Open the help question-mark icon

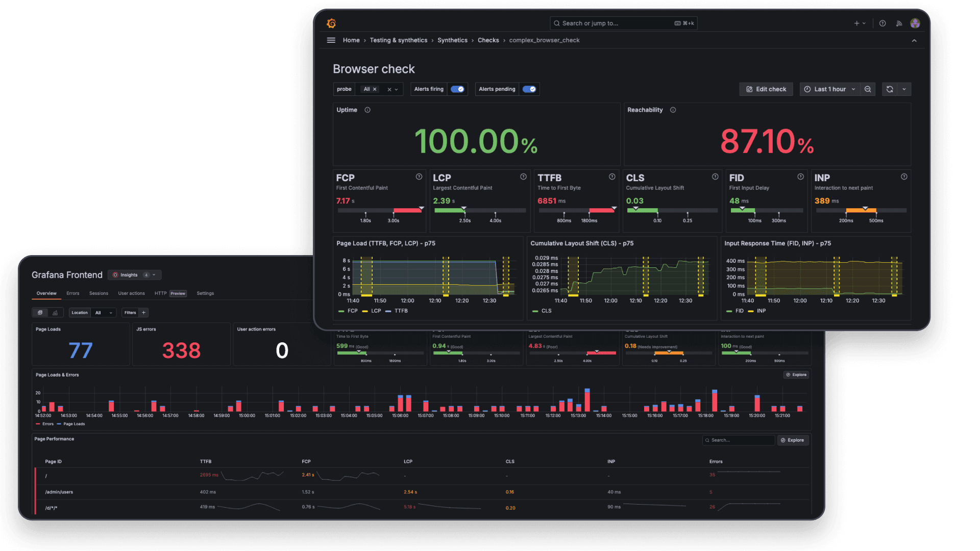883,23
